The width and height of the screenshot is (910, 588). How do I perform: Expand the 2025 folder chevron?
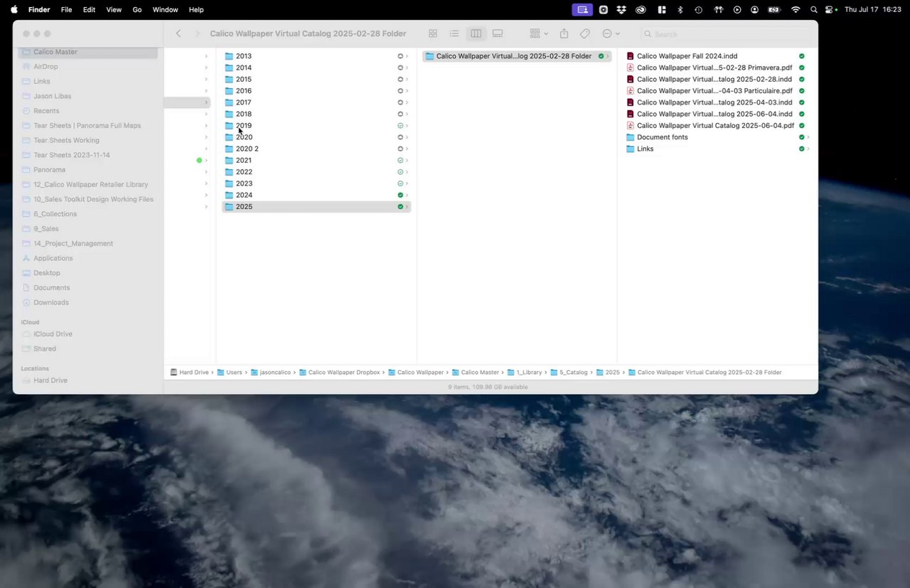[x=407, y=207]
